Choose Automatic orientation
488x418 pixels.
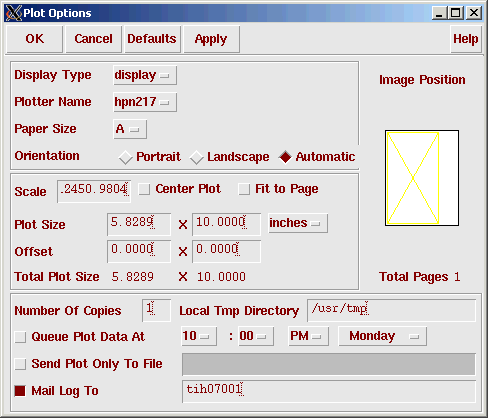click(285, 157)
